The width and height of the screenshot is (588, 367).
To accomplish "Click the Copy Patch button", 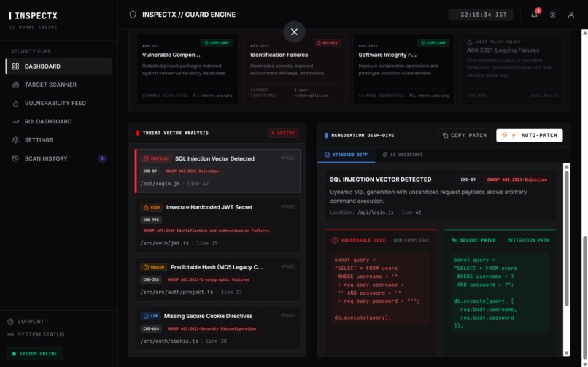I will click(x=465, y=135).
